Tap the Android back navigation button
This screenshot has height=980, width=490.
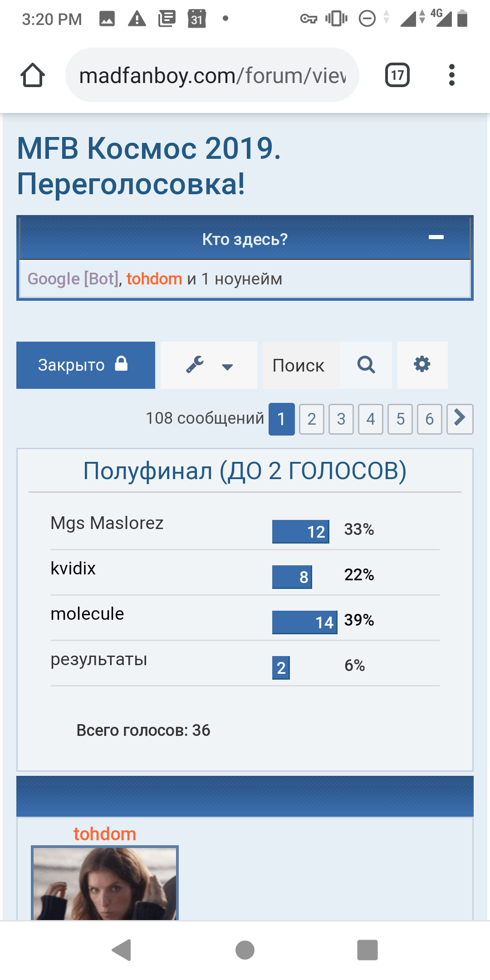122,950
